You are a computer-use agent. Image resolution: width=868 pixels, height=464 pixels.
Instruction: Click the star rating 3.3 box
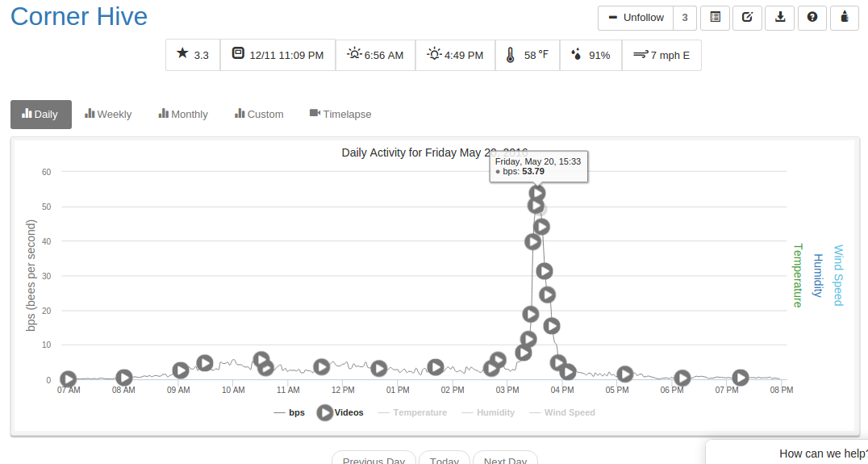tap(193, 55)
